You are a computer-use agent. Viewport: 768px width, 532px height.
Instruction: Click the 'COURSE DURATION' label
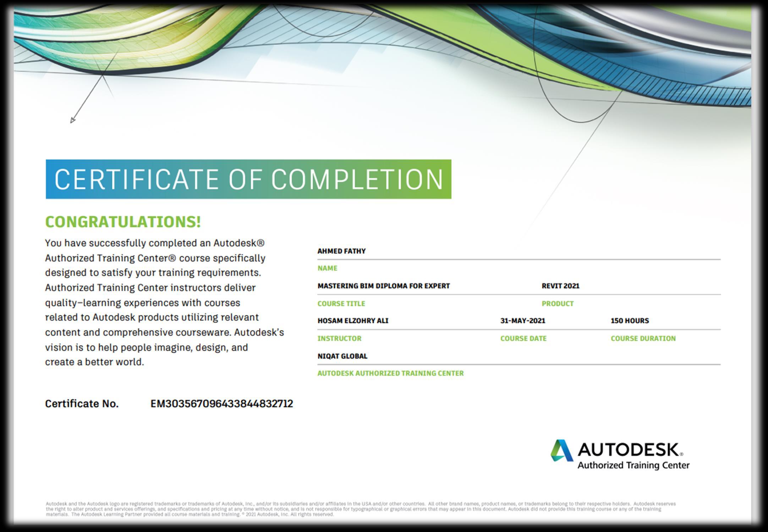[x=643, y=338]
